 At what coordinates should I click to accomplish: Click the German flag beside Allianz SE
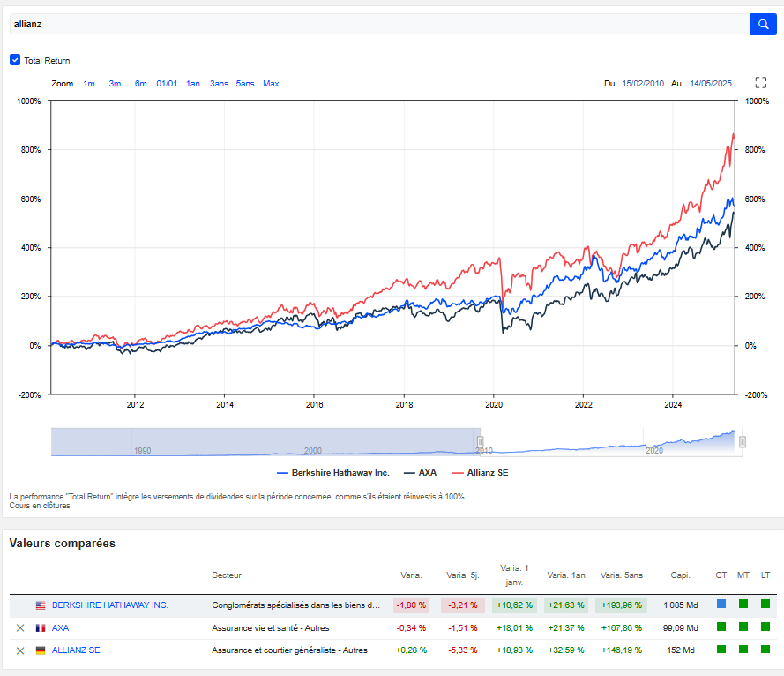click(x=41, y=650)
